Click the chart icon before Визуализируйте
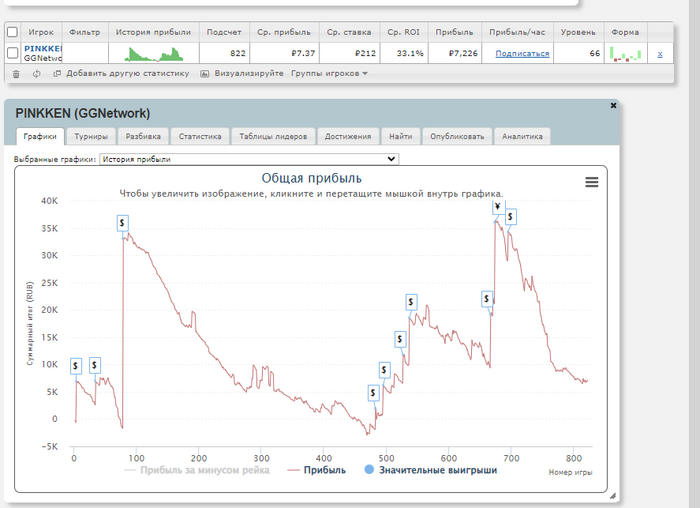Screen dimensions: 700x508 point(204,74)
